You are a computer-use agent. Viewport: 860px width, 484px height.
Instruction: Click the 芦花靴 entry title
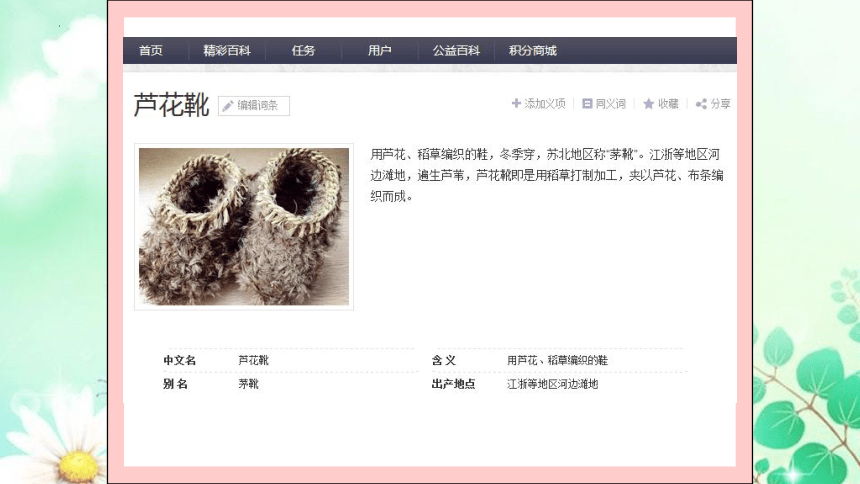click(171, 105)
